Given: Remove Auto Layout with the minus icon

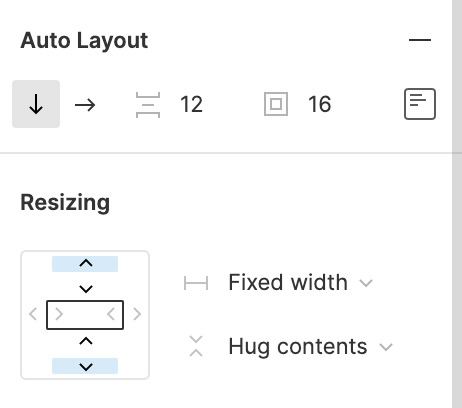Looking at the screenshot, I should (420, 40).
